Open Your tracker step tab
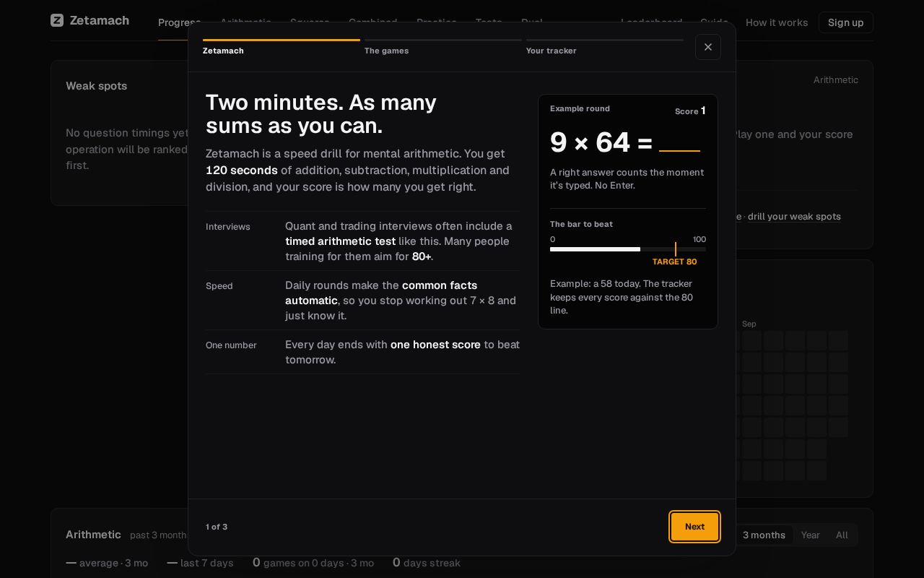Screen dimensions: 924x578 click(x=604, y=48)
